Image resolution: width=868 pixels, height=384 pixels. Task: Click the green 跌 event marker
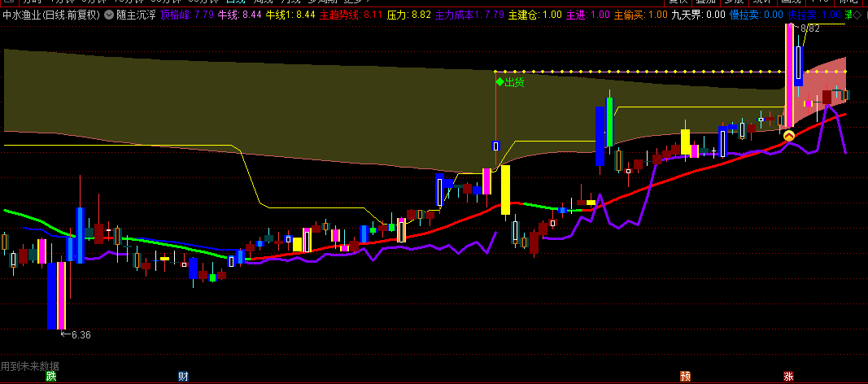(x=51, y=377)
